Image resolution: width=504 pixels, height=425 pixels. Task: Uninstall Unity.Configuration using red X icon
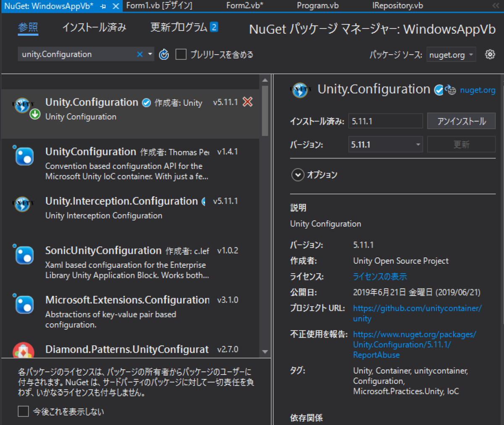[248, 102]
